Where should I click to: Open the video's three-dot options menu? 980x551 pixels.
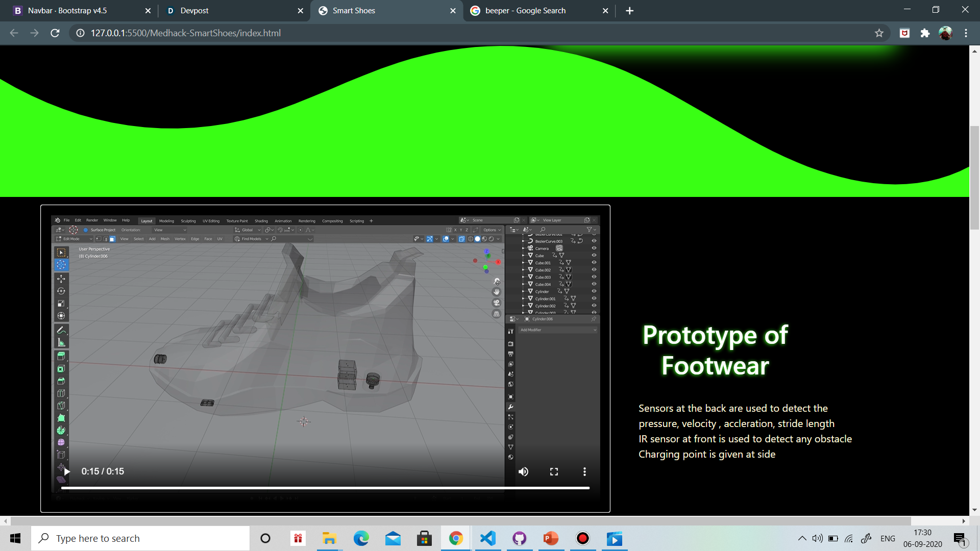point(584,471)
